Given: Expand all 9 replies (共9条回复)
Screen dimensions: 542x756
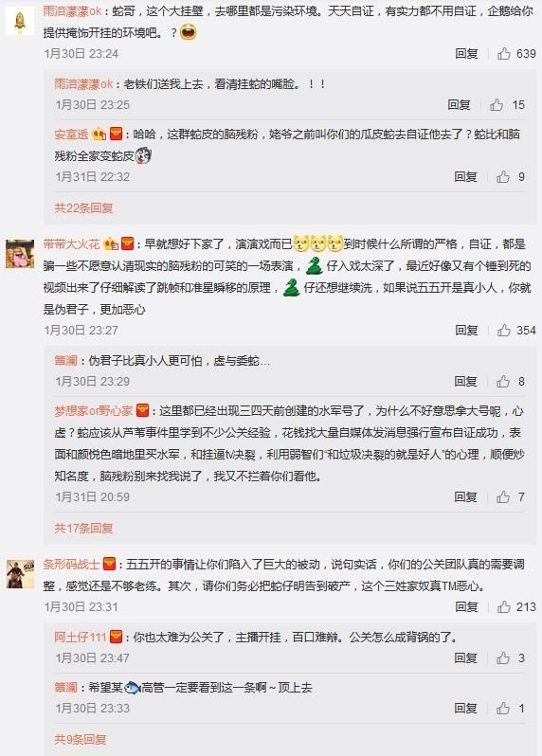Looking at the screenshot, I should tap(80, 739).
